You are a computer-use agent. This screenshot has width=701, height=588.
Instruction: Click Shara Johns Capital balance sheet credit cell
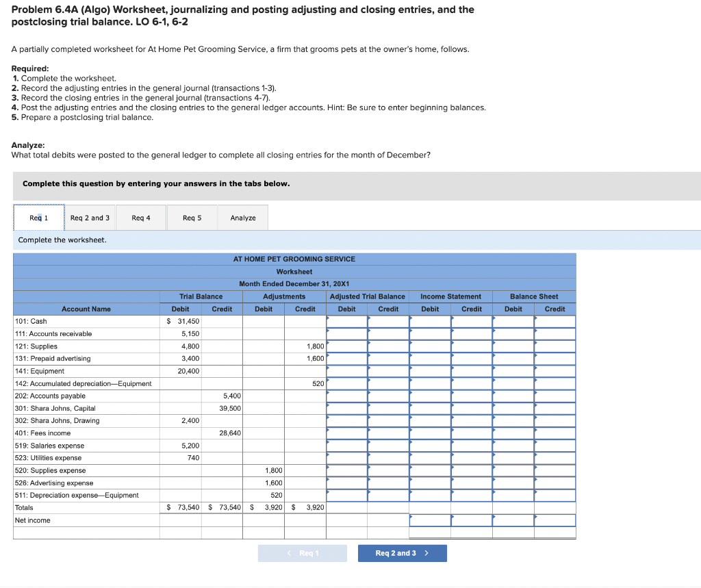(x=555, y=409)
